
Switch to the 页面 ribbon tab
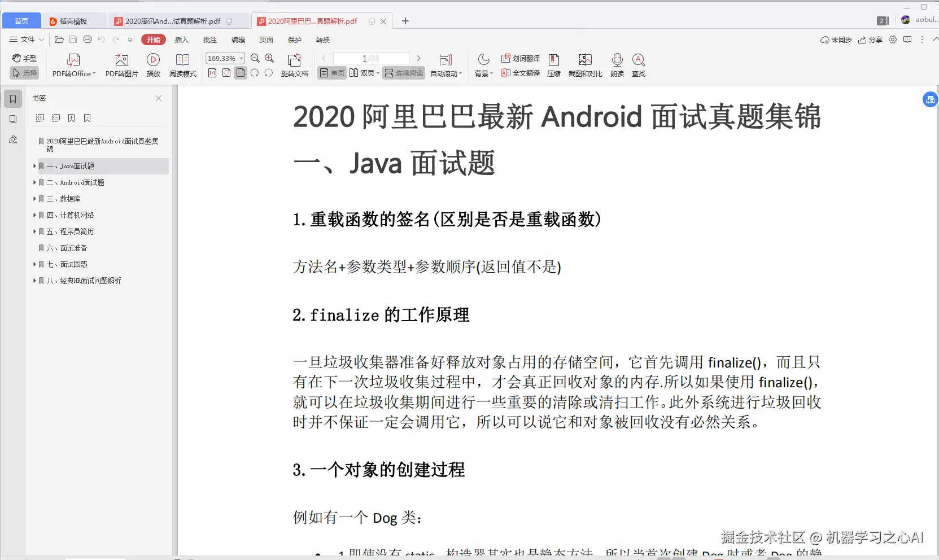267,40
